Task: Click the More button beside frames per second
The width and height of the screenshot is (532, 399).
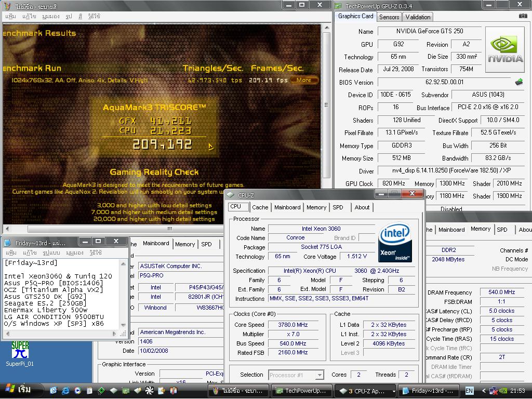Action: coord(304,80)
